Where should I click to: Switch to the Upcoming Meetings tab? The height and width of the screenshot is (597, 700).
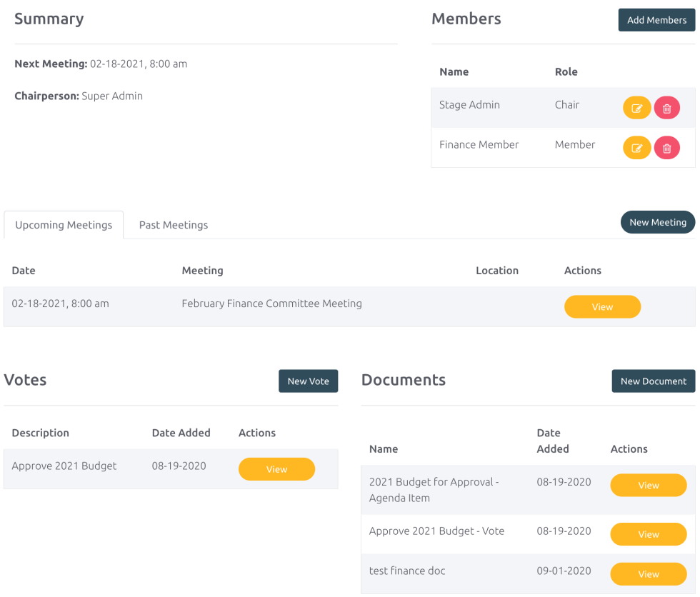(x=64, y=225)
